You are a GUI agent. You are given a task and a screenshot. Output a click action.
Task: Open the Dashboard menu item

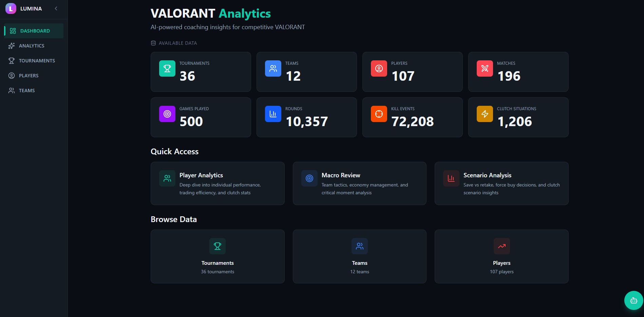(34, 31)
